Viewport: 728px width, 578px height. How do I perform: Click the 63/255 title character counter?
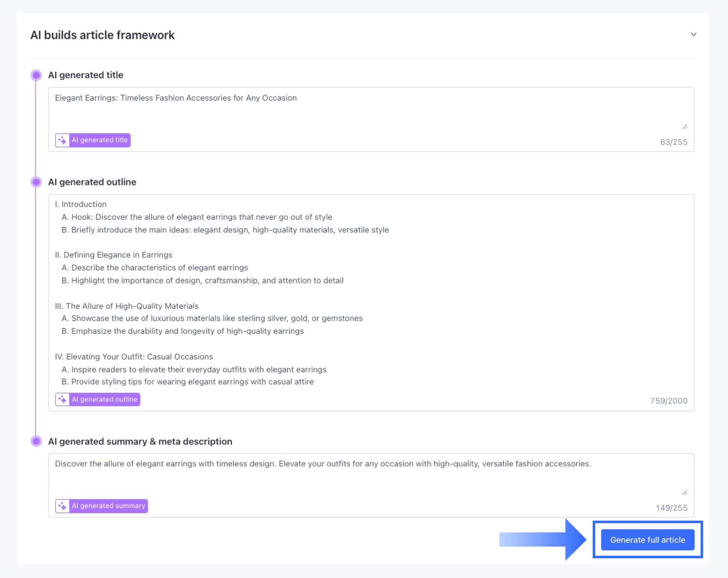[673, 142]
